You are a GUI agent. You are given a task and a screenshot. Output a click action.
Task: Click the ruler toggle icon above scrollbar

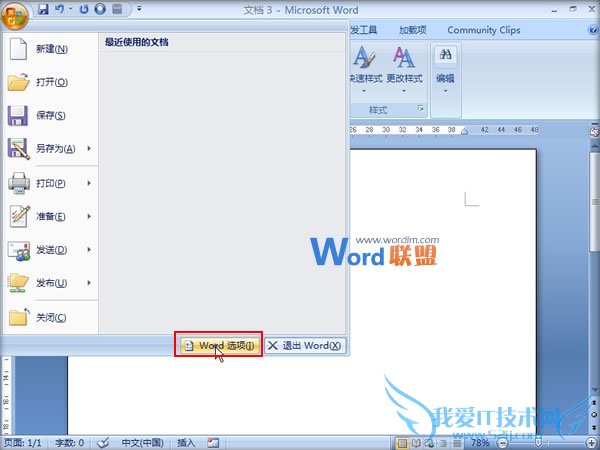coord(594,132)
